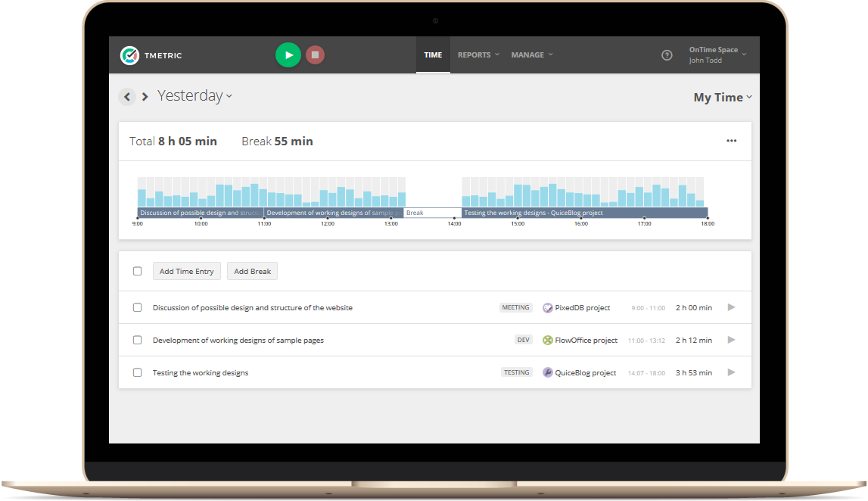This screenshot has width=868, height=501.
Task: Switch to the Time tab
Action: tap(433, 54)
